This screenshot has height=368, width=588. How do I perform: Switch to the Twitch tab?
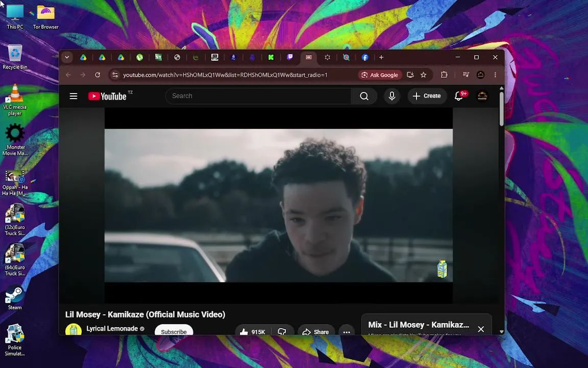pyautogui.click(x=289, y=57)
